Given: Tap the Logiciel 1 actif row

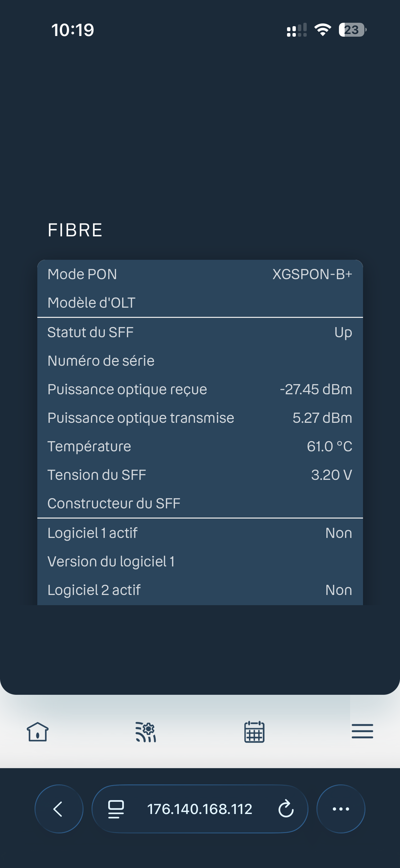Looking at the screenshot, I should pos(200,533).
